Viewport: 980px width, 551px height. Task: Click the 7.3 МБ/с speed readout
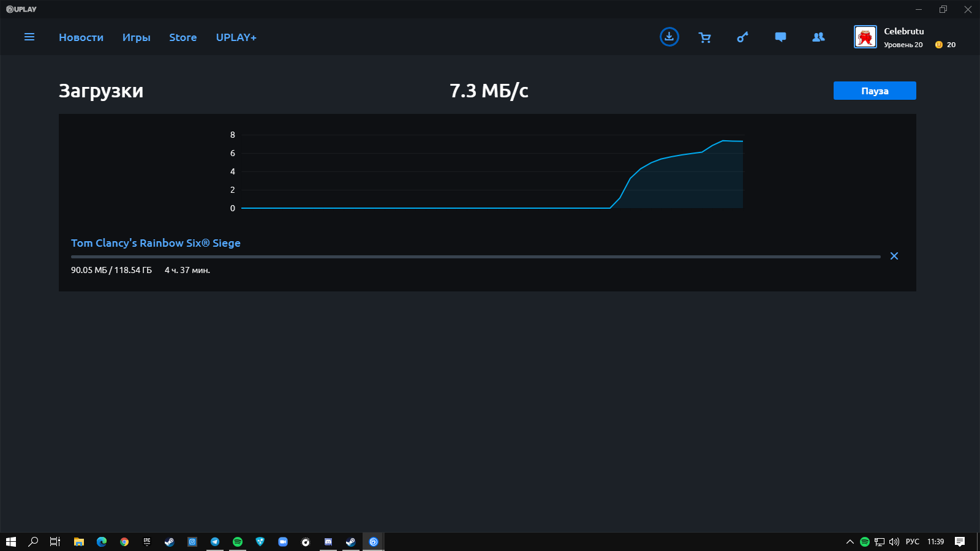489,91
